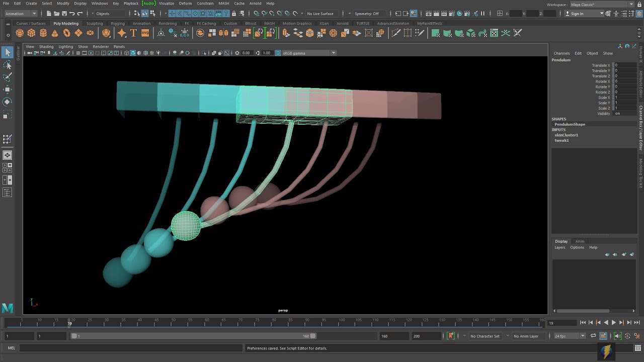Create a polygon cone from the shelf
Image resolution: width=644 pixels, height=362 pixels.
pos(55,33)
